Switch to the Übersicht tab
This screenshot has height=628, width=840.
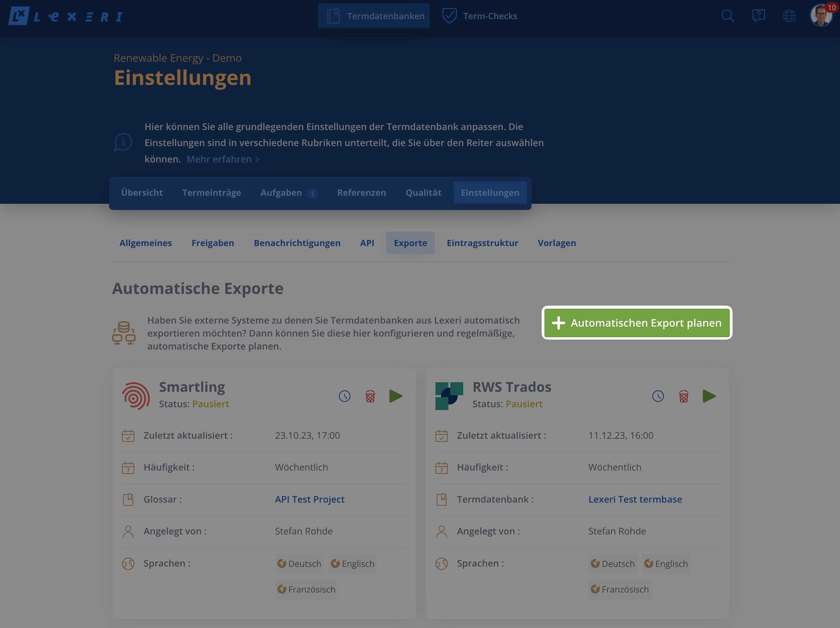pos(142,193)
